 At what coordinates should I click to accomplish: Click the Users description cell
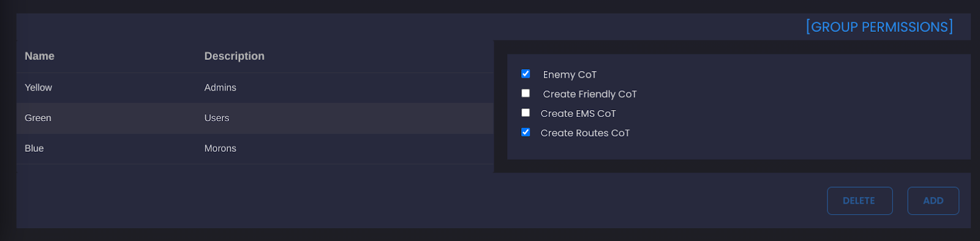[x=216, y=118]
